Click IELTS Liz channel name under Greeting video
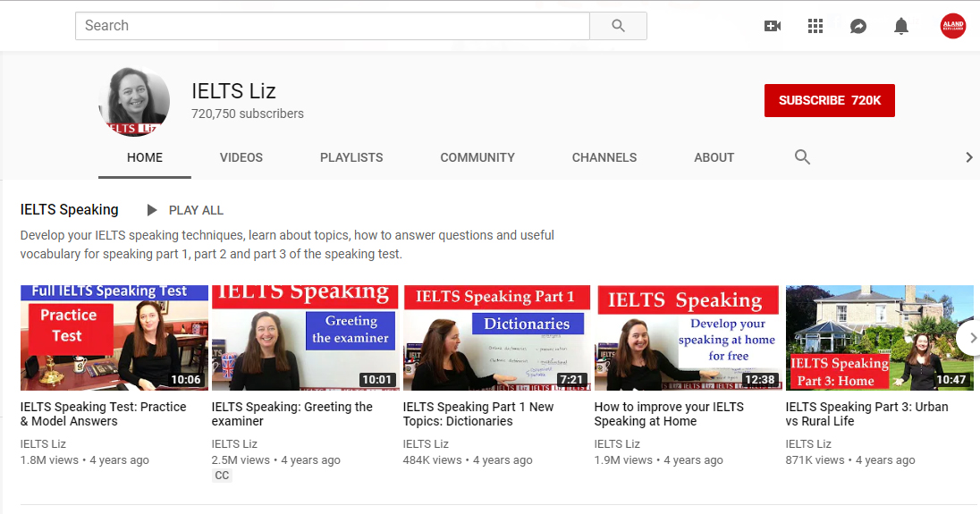This screenshot has width=980, height=514. click(234, 444)
